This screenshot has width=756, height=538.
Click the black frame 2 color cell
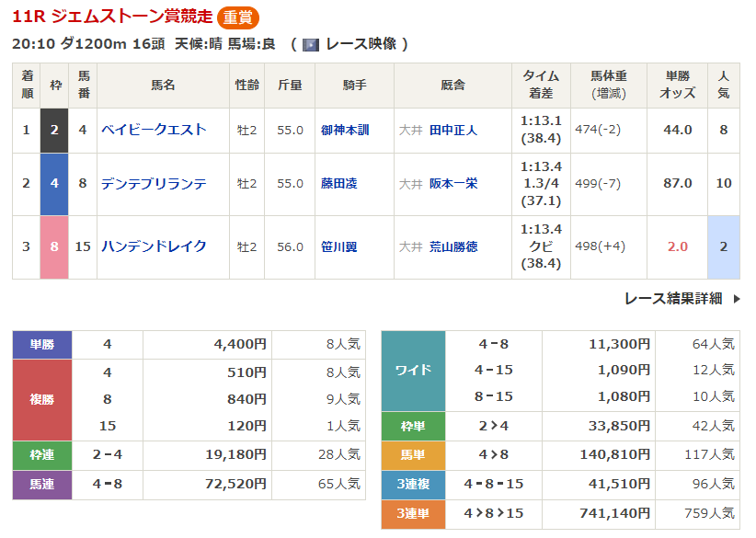(54, 131)
